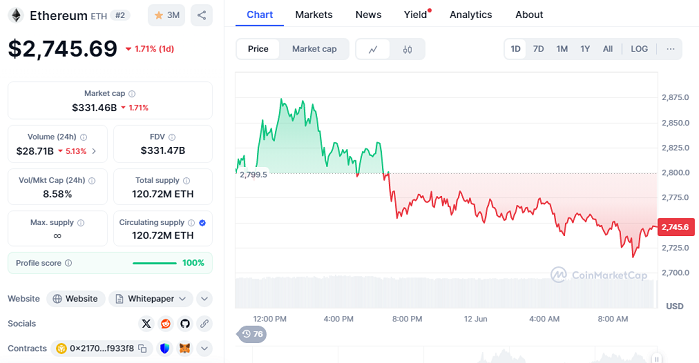Click the $28.71B volume value

(x=35, y=151)
